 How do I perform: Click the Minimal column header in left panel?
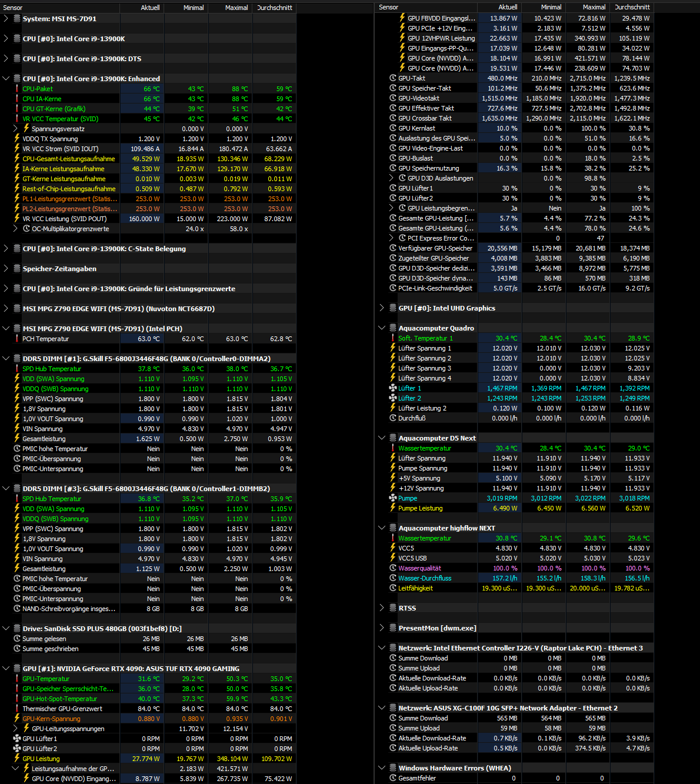click(x=186, y=8)
